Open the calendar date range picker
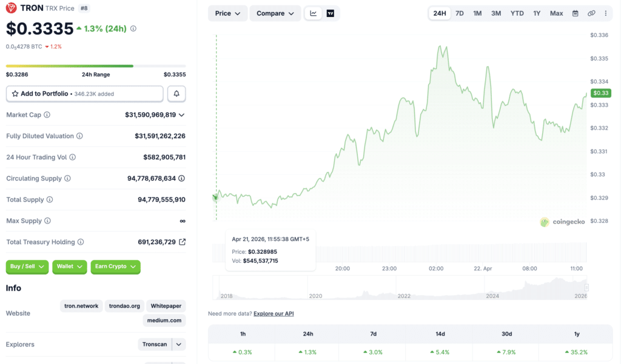 point(576,13)
